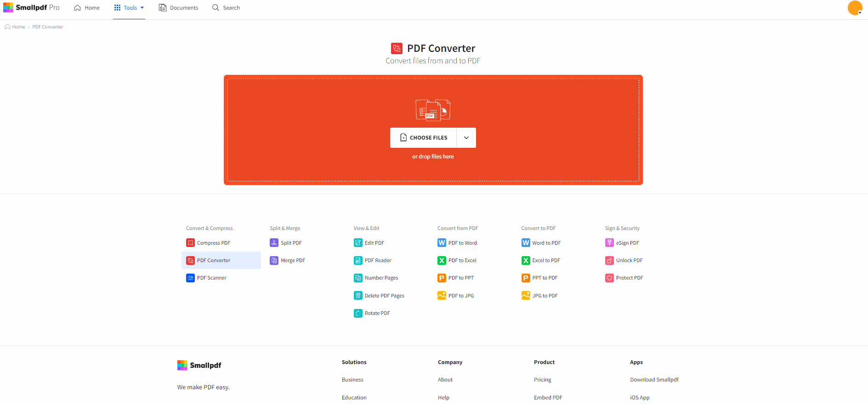Open Search in the top bar

(x=226, y=8)
